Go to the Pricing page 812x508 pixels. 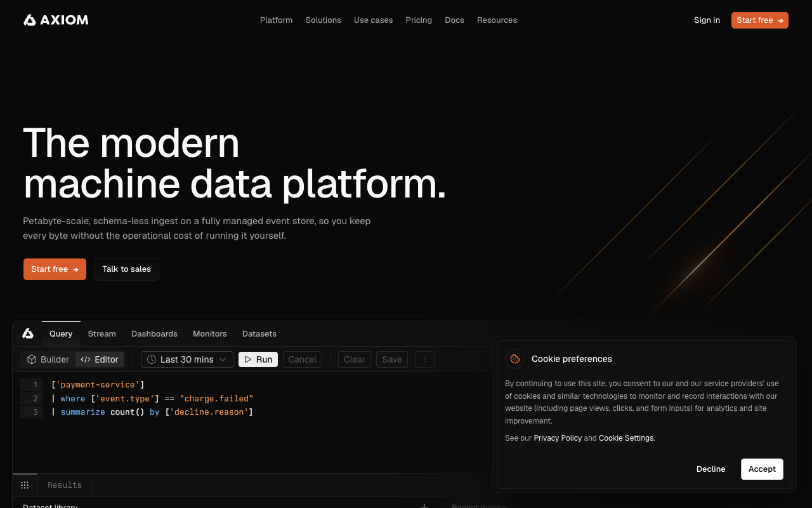pyautogui.click(x=419, y=20)
